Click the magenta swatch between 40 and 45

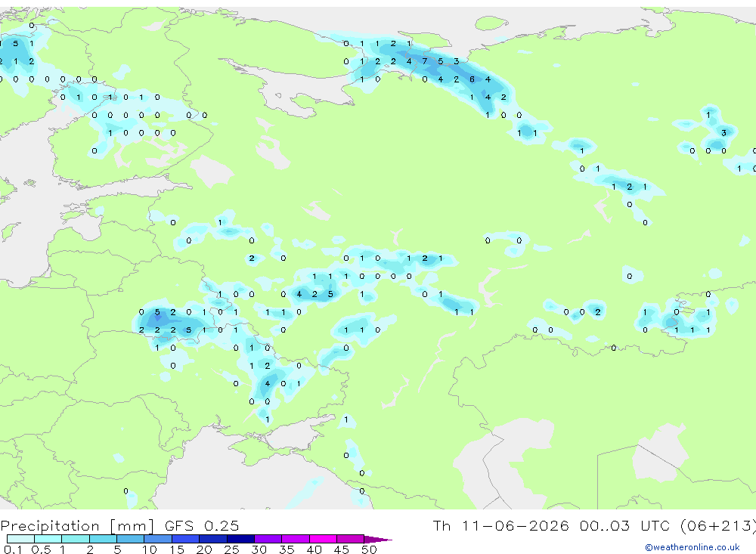click(323, 539)
